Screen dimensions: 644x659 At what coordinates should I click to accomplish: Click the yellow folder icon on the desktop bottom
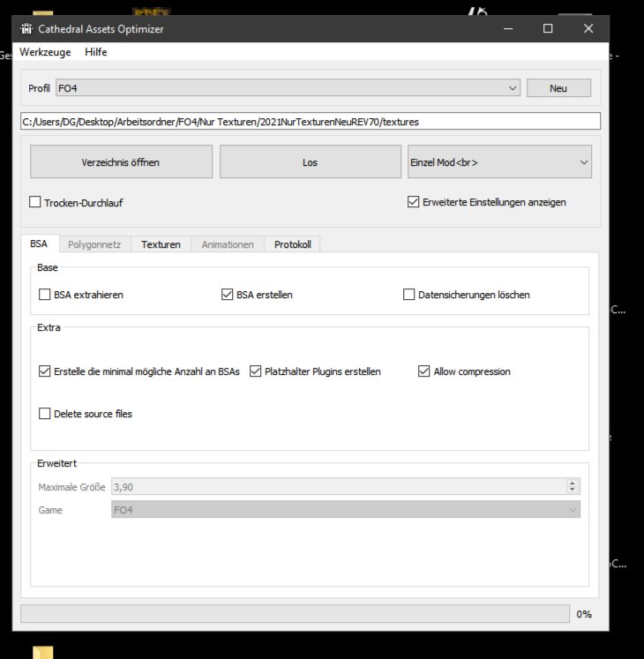pos(42,653)
